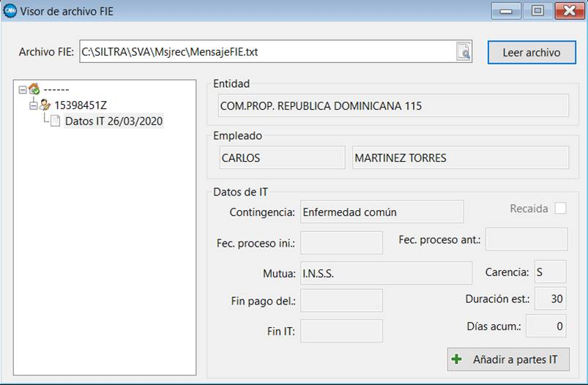The height and width of the screenshot is (385, 588).
Task: Collapse the root tree node
Action: click(22, 90)
